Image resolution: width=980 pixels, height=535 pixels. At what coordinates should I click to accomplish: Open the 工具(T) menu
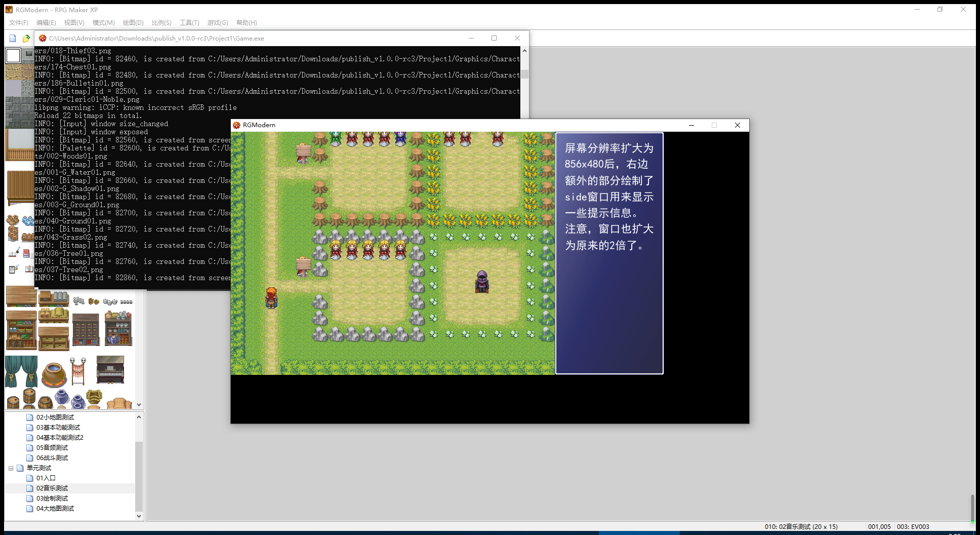pos(189,23)
